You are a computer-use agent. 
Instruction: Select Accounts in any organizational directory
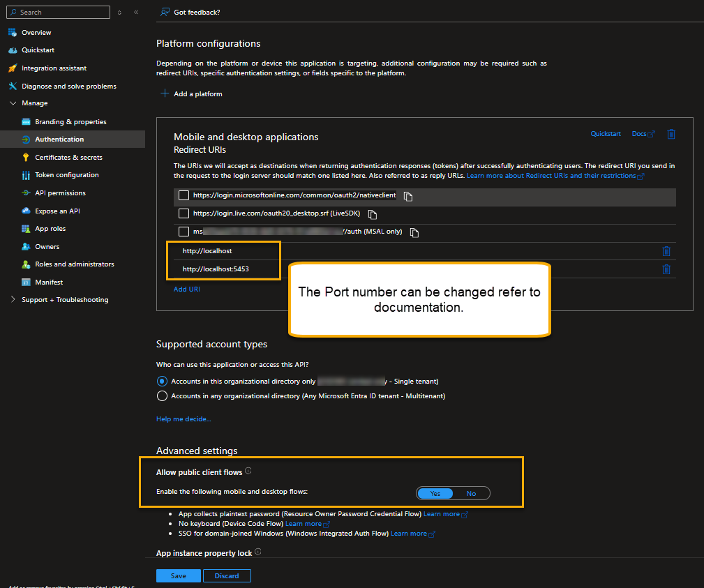point(161,395)
